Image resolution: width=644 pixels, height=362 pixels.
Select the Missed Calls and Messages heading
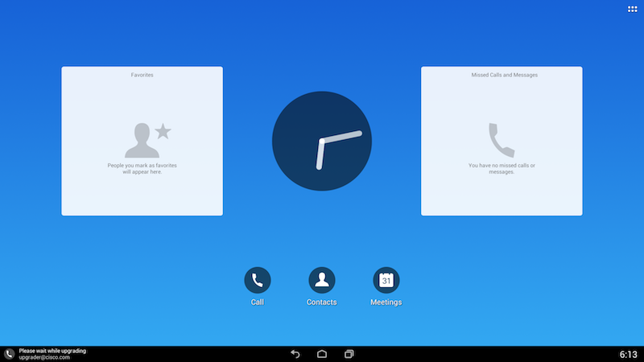[x=504, y=75]
